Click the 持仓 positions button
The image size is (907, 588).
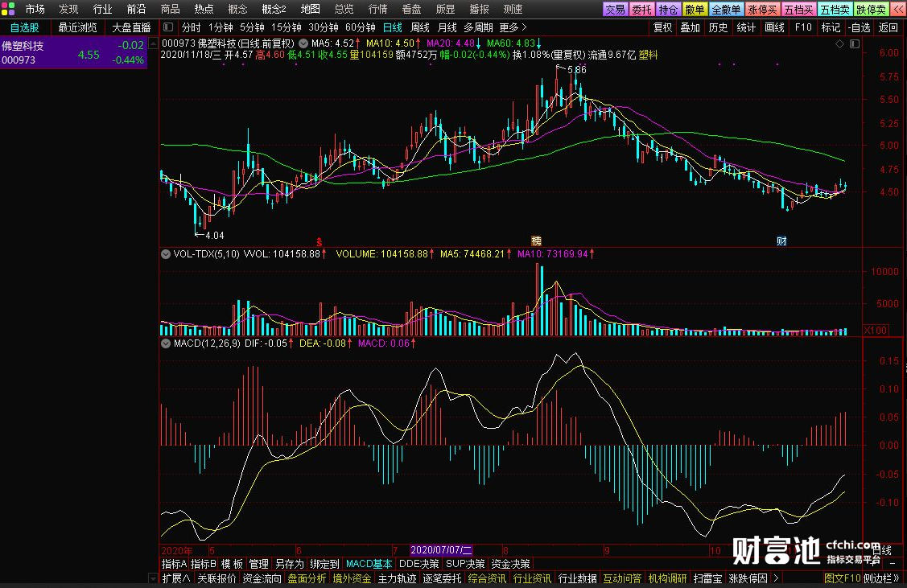point(668,10)
